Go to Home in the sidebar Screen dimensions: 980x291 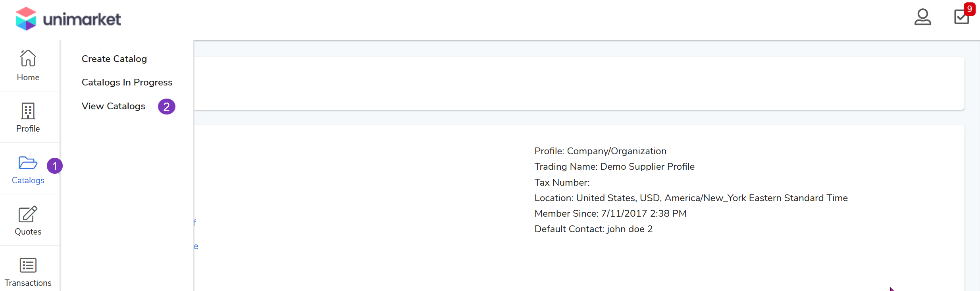(x=28, y=66)
